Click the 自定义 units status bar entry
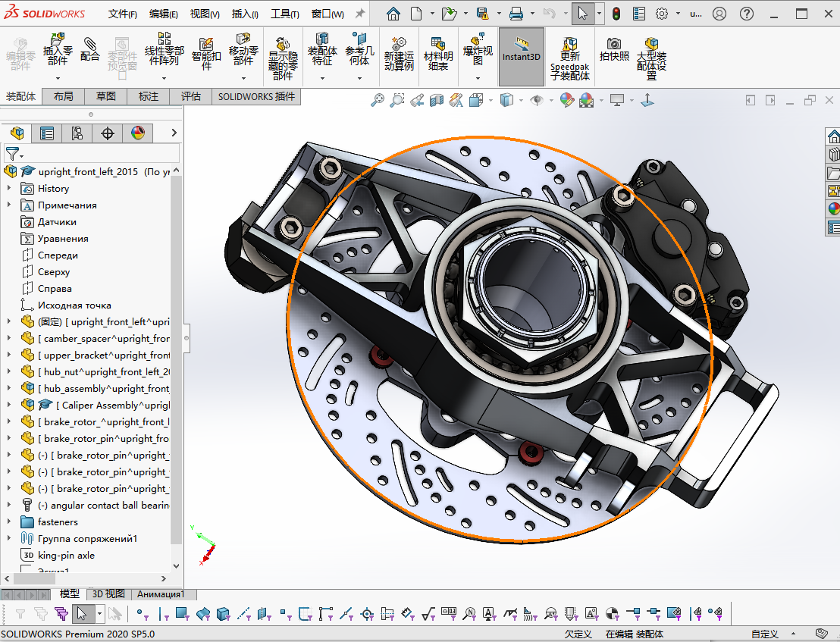 coord(764,634)
